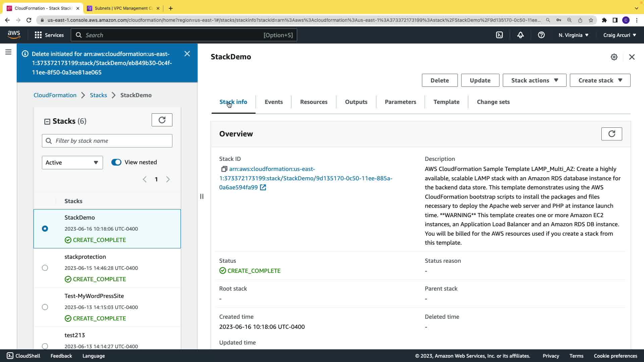This screenshot has height=362, width=644.
Task: Click the help question mark icon
Action: [x=541, y=35]
